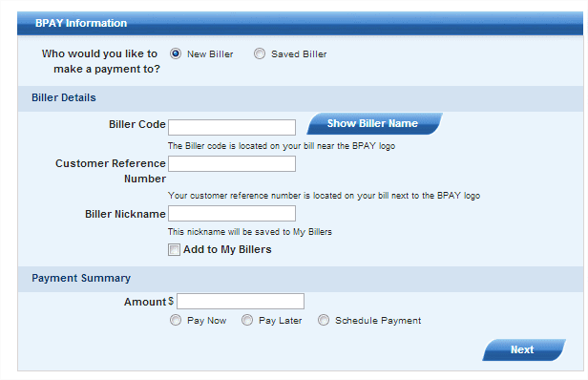Select the Saved Biller radio button
588x380 pixels.
pos(260,53)
